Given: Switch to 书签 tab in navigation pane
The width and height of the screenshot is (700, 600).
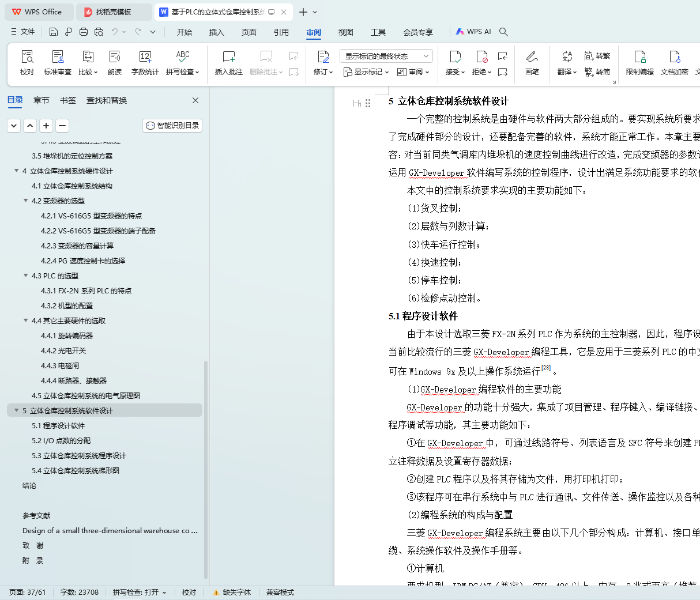Looking at the screenshot, I should pos(67,100).
